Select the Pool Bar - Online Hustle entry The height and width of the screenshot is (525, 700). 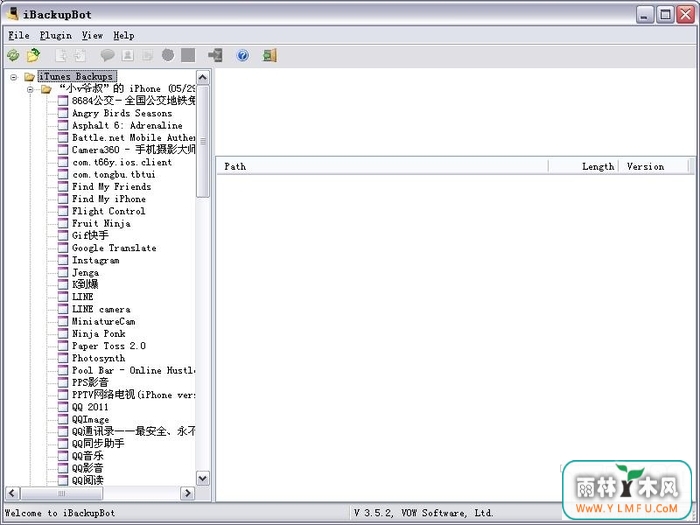pos(133,371)
